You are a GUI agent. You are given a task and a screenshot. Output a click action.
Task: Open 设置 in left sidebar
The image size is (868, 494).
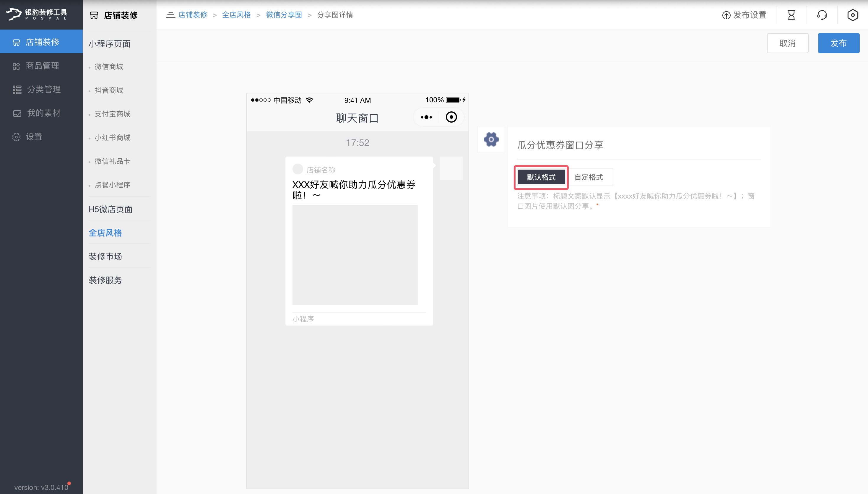(x=34, y=137)
